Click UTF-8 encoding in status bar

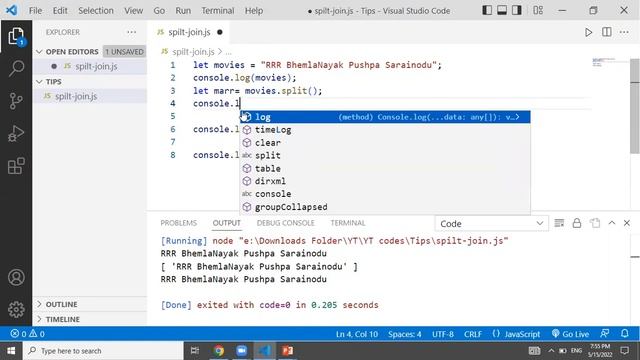coord(443,334)
